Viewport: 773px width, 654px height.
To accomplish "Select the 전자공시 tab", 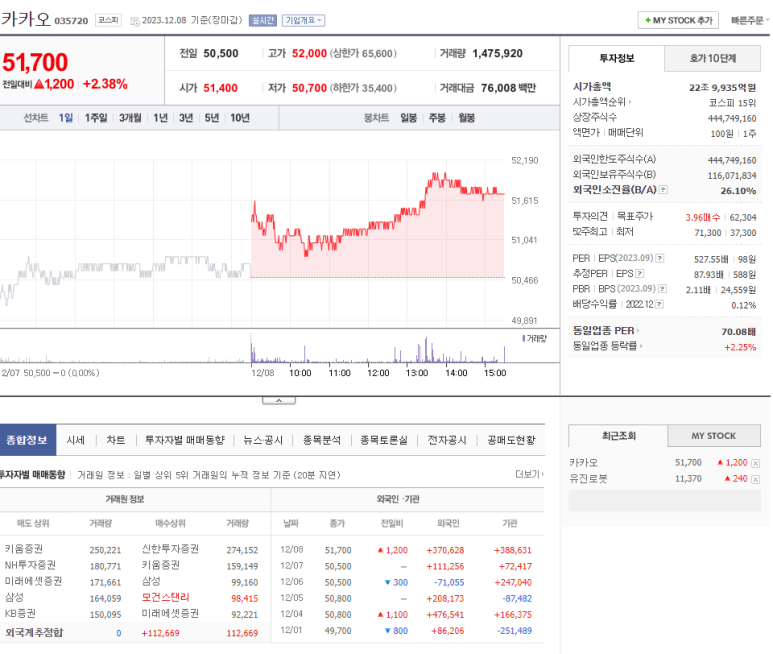I will [x=447, y=440].
